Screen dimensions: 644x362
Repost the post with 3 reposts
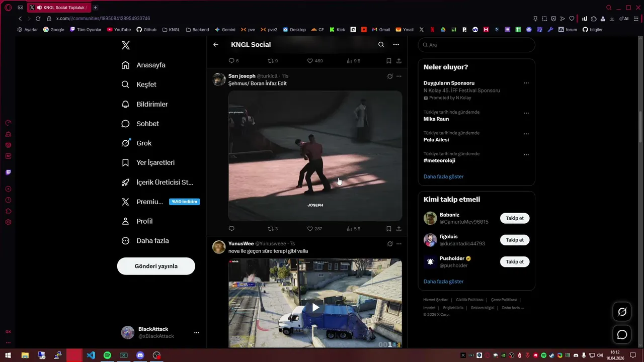(273, 229)
